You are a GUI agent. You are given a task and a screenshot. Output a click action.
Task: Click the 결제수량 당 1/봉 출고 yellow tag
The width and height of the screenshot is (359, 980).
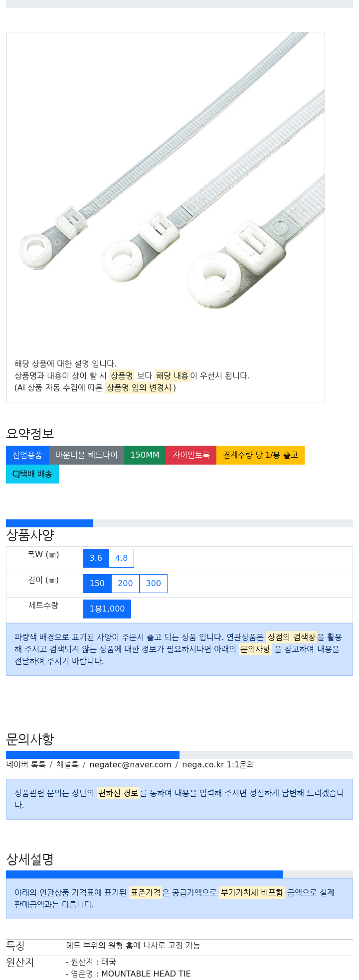coord(260,455)
